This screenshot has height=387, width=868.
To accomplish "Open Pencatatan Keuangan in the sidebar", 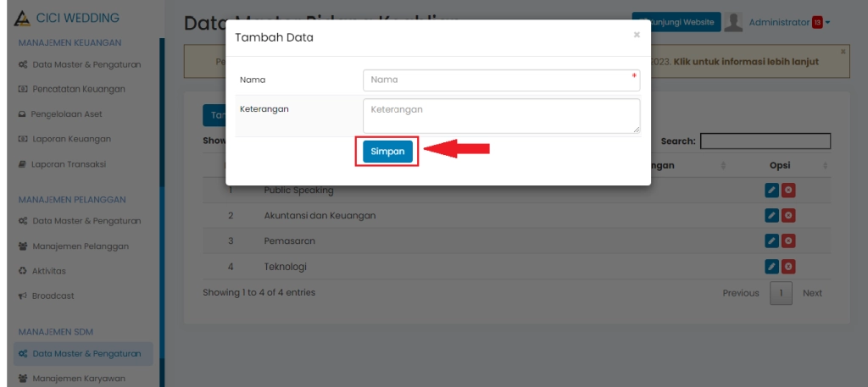I will tap(78, 89).
